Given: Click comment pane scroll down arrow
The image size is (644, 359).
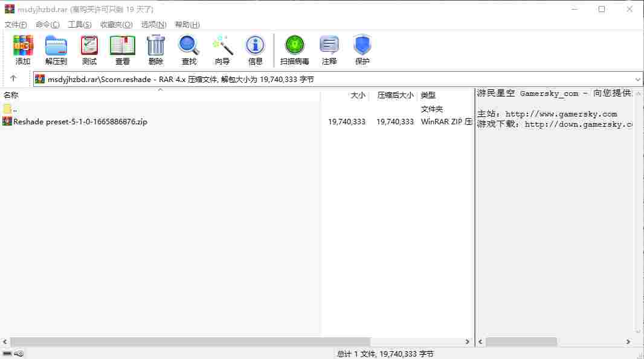Looking at the screenshot, I should tap(638, 331).
